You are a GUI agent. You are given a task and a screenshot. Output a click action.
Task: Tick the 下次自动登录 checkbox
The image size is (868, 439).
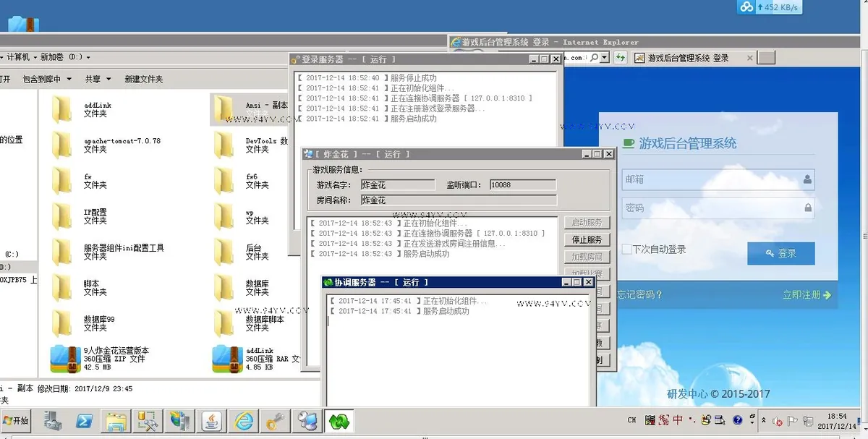coord(626,249)
